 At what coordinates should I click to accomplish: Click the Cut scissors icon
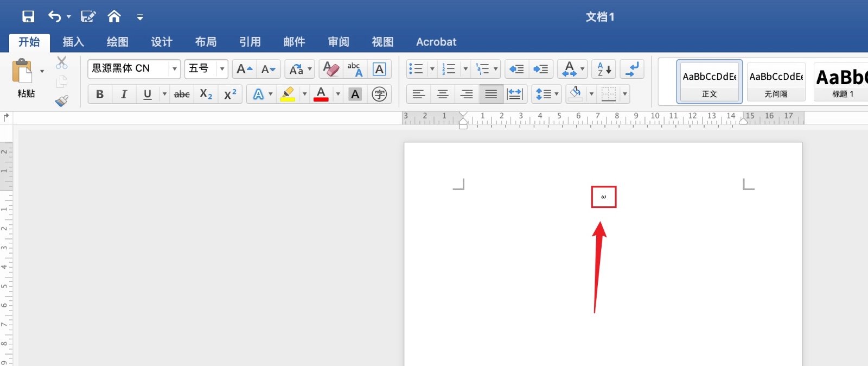click(62, 63)
